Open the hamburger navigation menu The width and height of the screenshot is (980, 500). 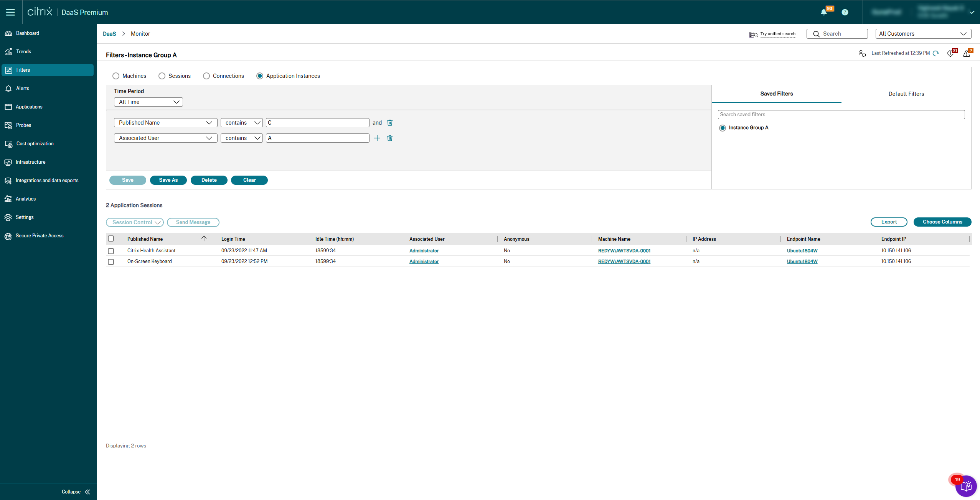point(10,12)
